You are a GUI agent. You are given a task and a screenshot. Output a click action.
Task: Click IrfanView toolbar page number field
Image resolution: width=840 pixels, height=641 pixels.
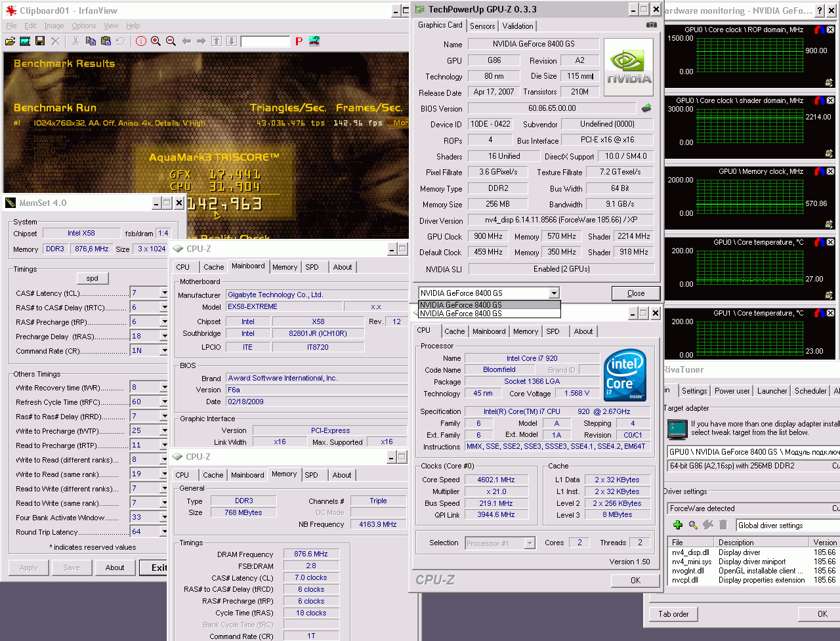point(265,41)
